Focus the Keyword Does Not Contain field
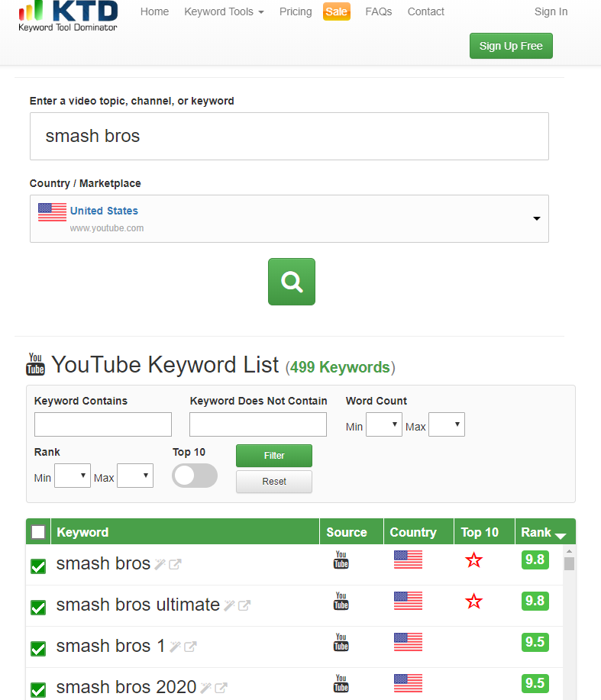Viewport: 601px width, 700px height. click(258, 424)
